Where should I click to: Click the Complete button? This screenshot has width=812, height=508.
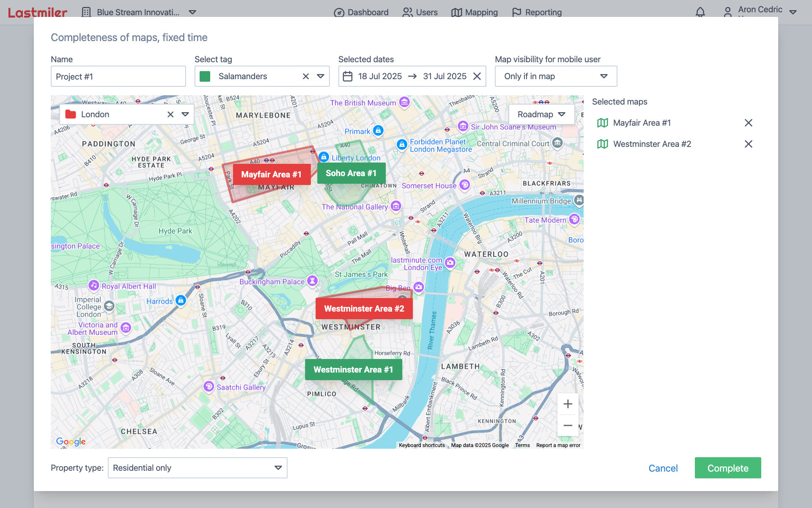[x=728, y=468]
